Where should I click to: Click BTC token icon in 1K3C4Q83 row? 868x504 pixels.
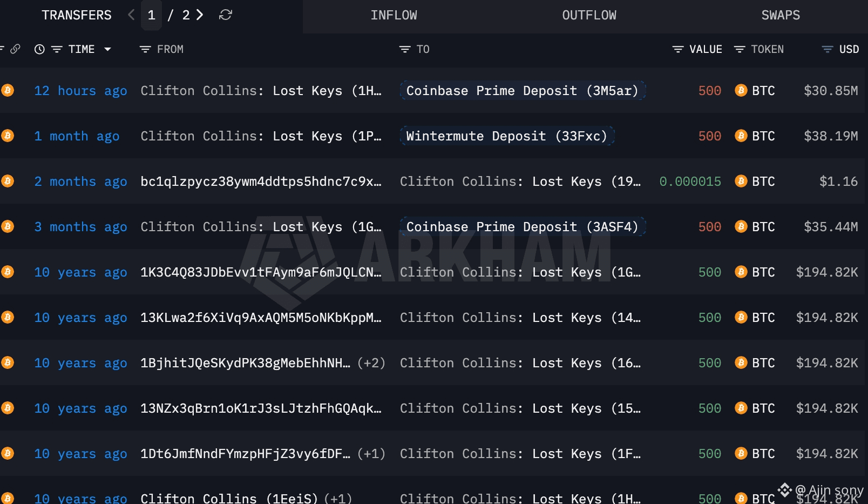pyautogui.click(x=741, y=272)
